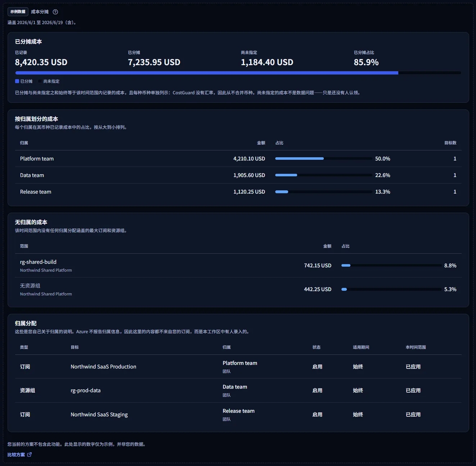
Task: Click the 1,120.25 USD amount
Action: (x=249, y=192)
